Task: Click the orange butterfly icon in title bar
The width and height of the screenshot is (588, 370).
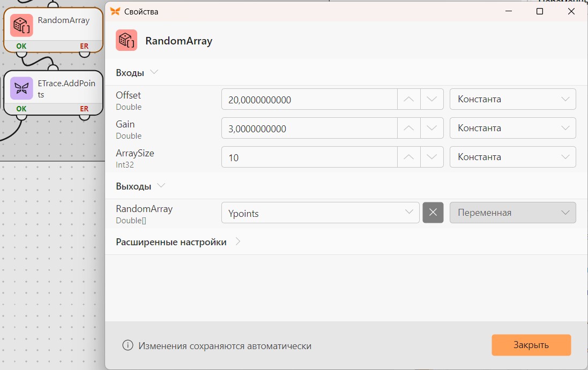Action: click(115, 12)
